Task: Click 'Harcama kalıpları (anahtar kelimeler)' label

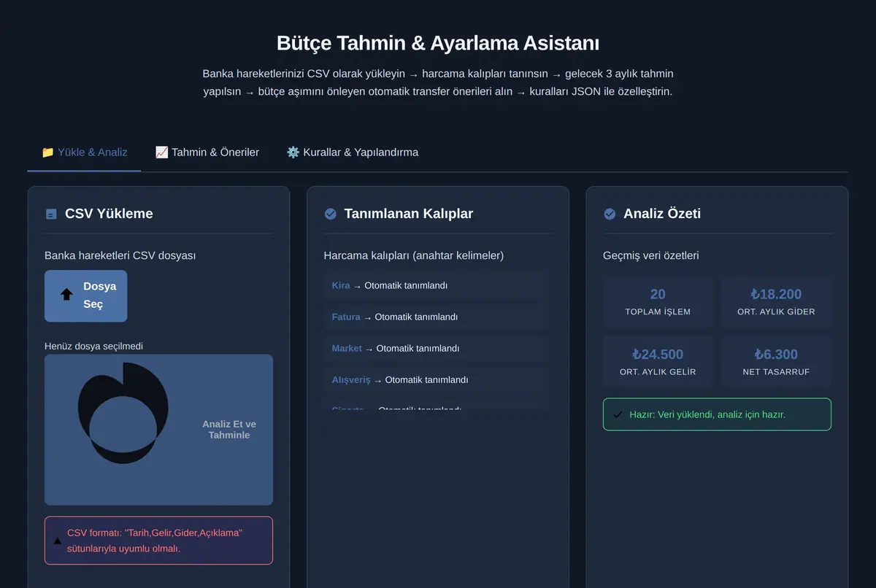Action: 414,255
